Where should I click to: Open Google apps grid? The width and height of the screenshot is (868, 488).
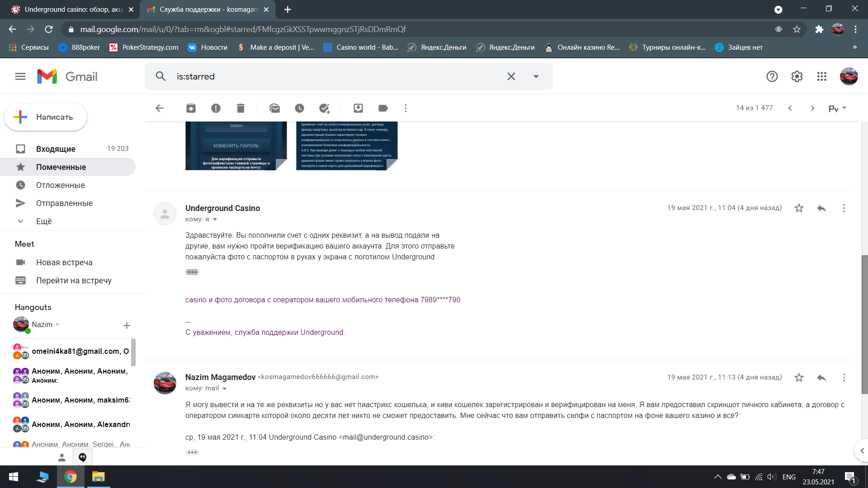[x=822, y=76]
